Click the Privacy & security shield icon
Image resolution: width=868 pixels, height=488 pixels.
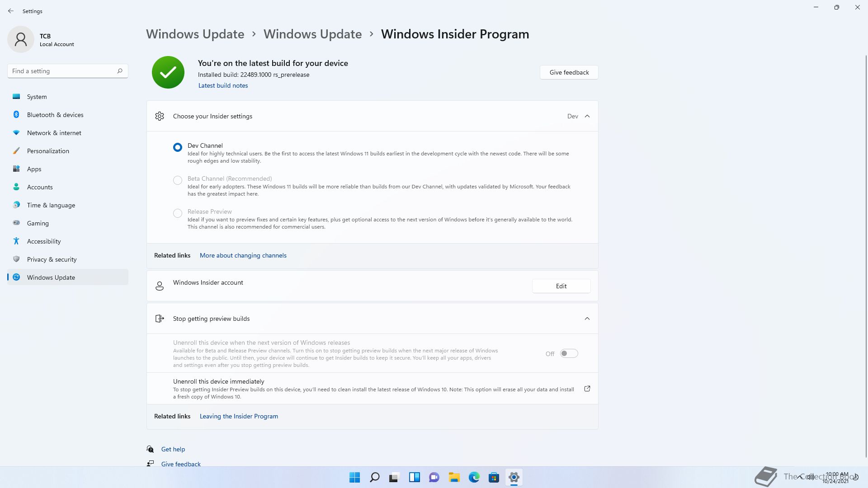pyautogui.click(x=16, y=259)
